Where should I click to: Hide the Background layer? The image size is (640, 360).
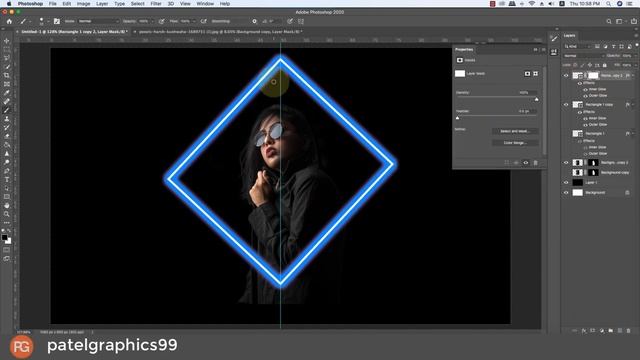[x=566, y=193]
